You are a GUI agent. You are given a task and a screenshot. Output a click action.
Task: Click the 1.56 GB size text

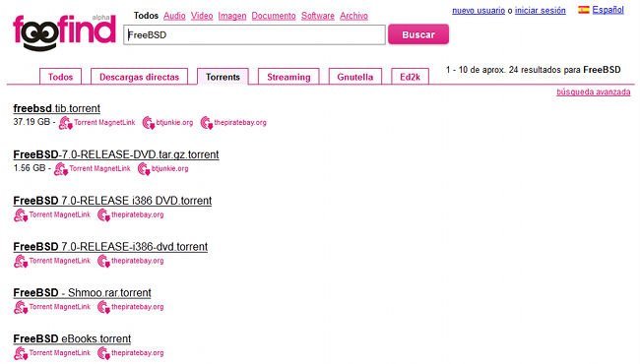pyautogui.click(x=30, y=167)
